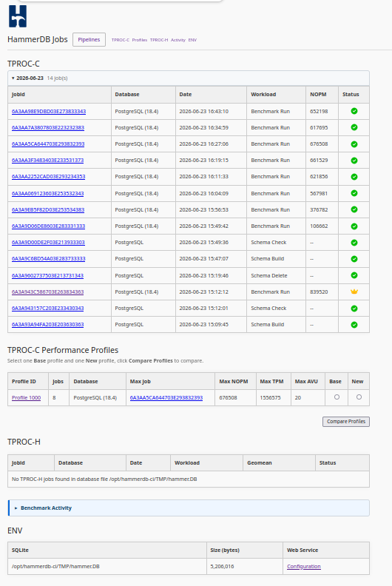Click the "No TPROC-H jobs found" message
This screenshot has width=392, height=586.
pos(104,479)
